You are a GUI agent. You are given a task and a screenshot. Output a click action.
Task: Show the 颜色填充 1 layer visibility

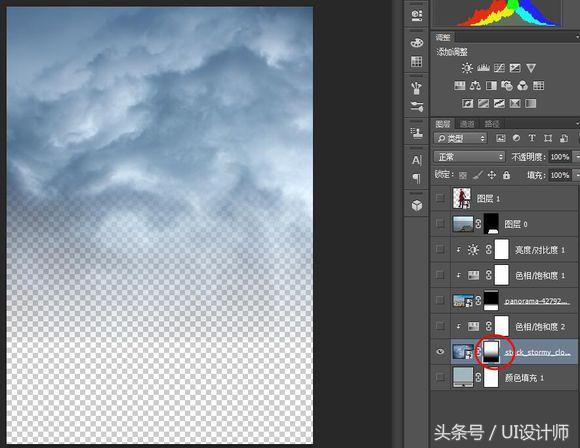pos(440,377)
